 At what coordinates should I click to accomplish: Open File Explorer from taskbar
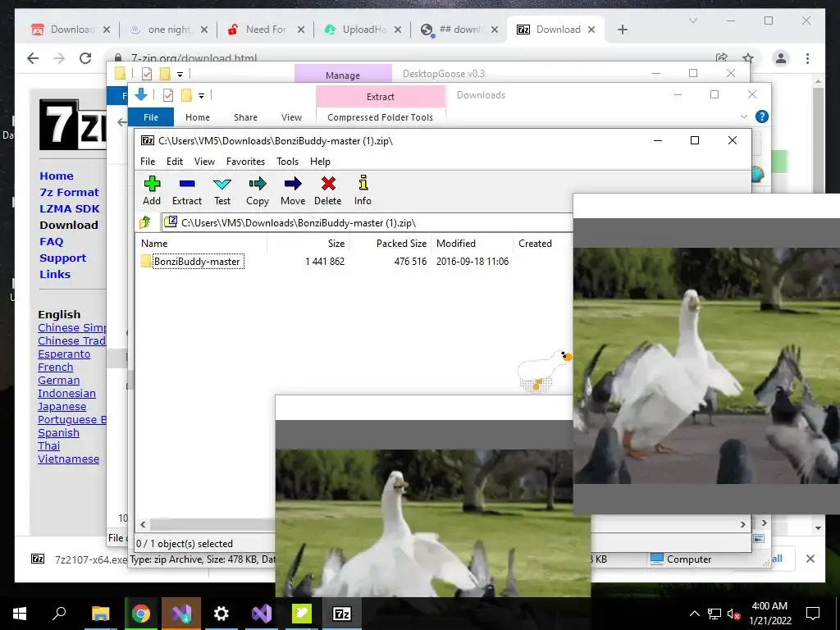pyautogui.click(x=100, y=614)
